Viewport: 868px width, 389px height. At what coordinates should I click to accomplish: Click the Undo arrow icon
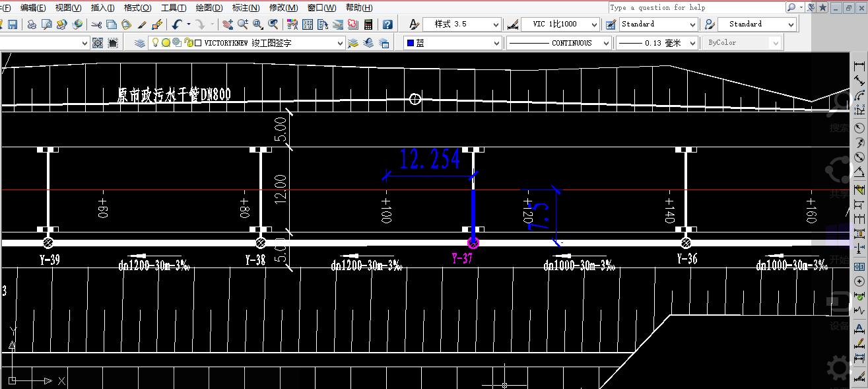click(176, 24)
